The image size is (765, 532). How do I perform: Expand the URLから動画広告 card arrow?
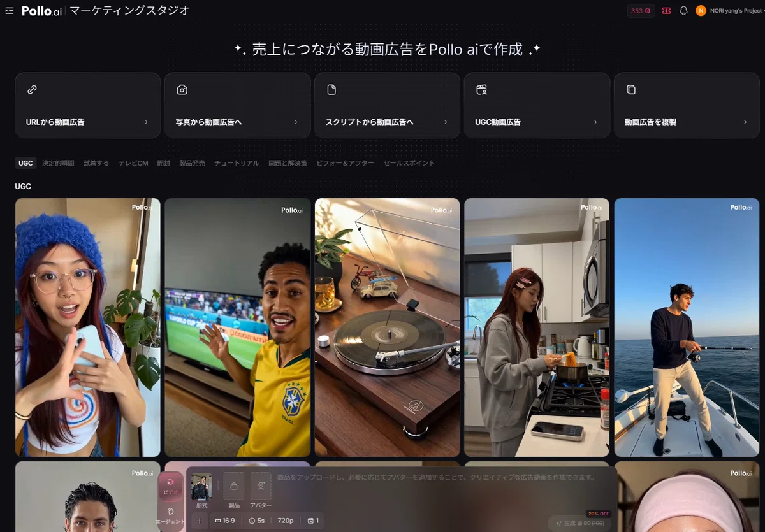coord(146,122)
